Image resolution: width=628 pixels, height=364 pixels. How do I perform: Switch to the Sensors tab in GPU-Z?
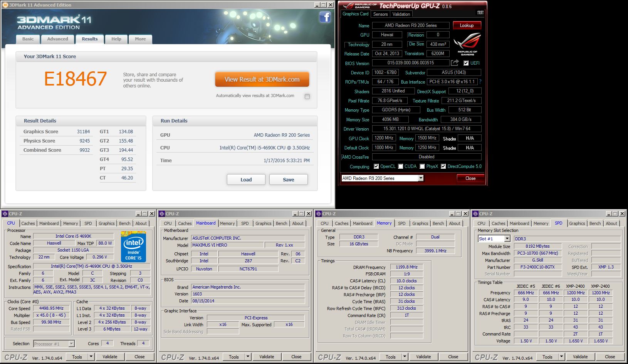(380, 14)
